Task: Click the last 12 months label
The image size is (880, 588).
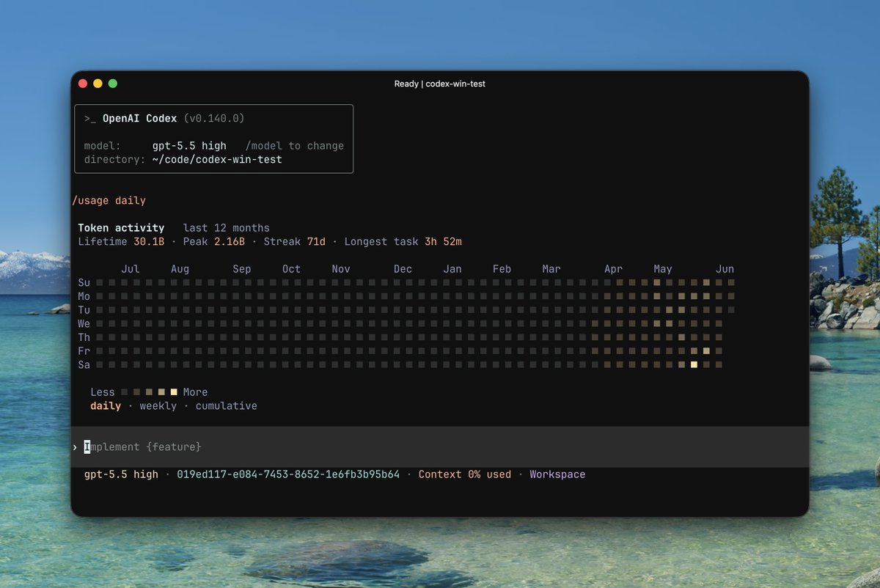Action: 227,228
